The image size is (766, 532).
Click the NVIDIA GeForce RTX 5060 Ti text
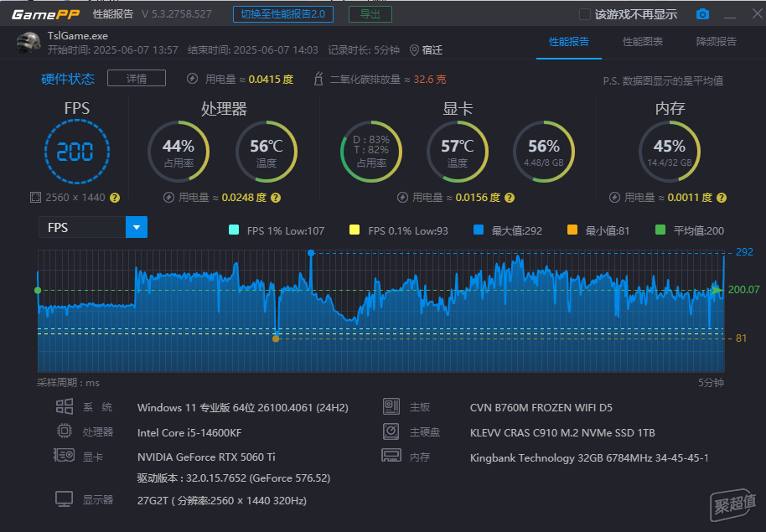[x=206, y=457]
